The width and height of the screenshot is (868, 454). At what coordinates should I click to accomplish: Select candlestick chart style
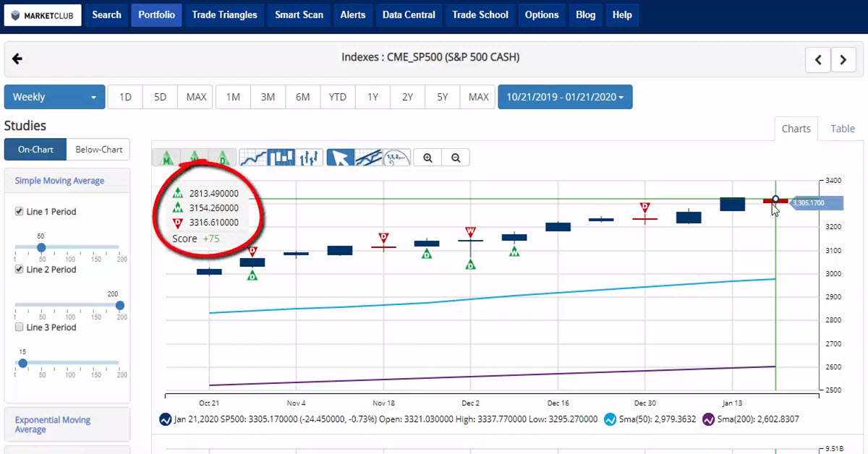[281, 158]
